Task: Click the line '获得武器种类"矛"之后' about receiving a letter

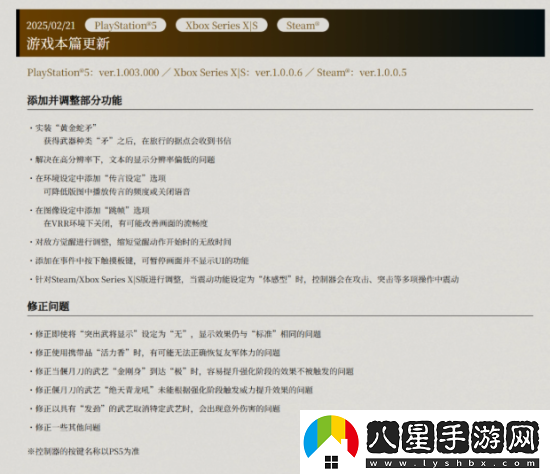Action: (x=137, y=141)
